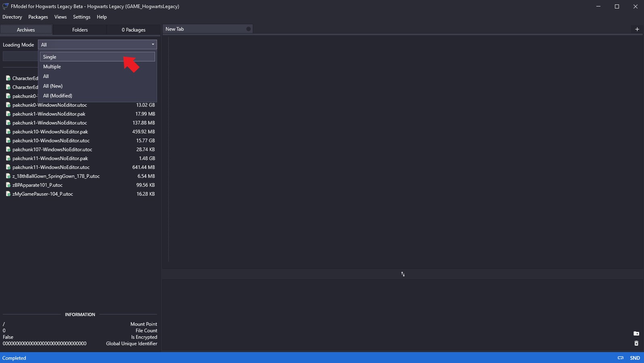Open the Settings menu

pyautogui.click(x=82, y=17)
